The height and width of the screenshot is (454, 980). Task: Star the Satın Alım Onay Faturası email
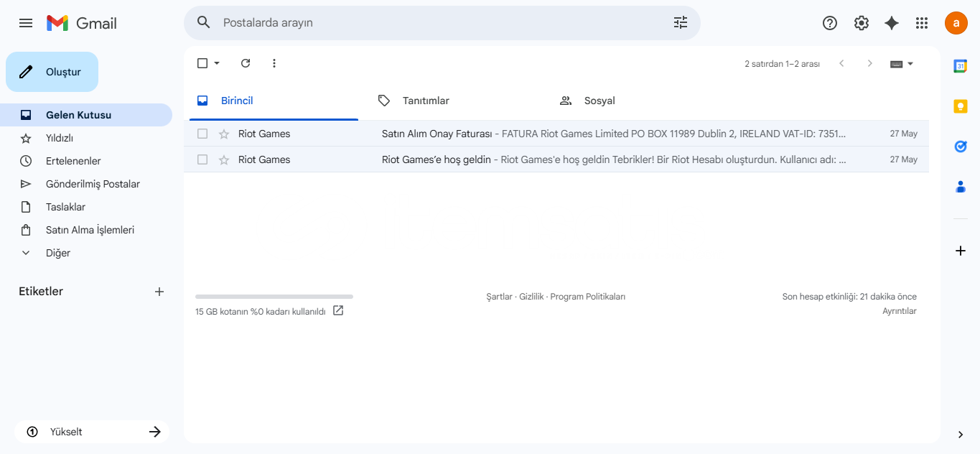tap(224, 134)
